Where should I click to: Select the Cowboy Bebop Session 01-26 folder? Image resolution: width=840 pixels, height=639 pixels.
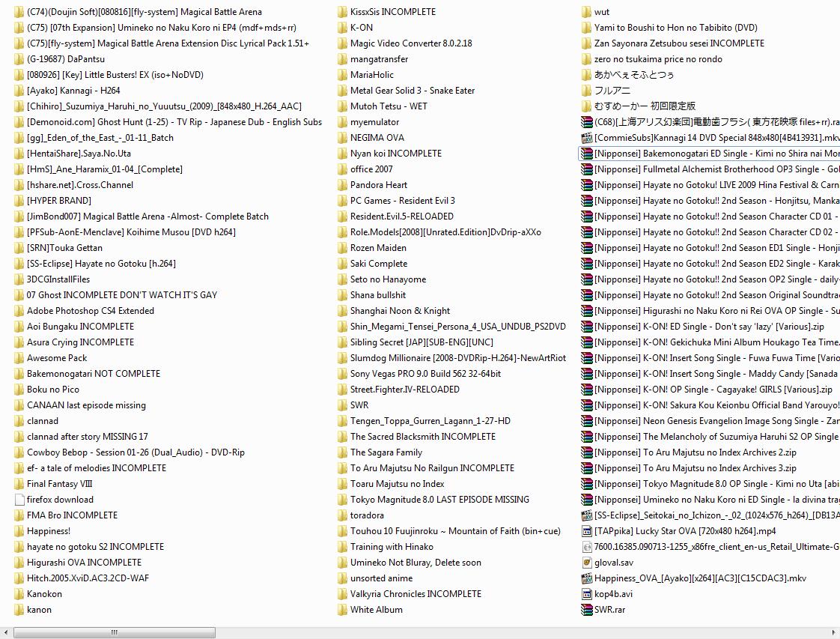pyautogui.click(x=136, y=452)
